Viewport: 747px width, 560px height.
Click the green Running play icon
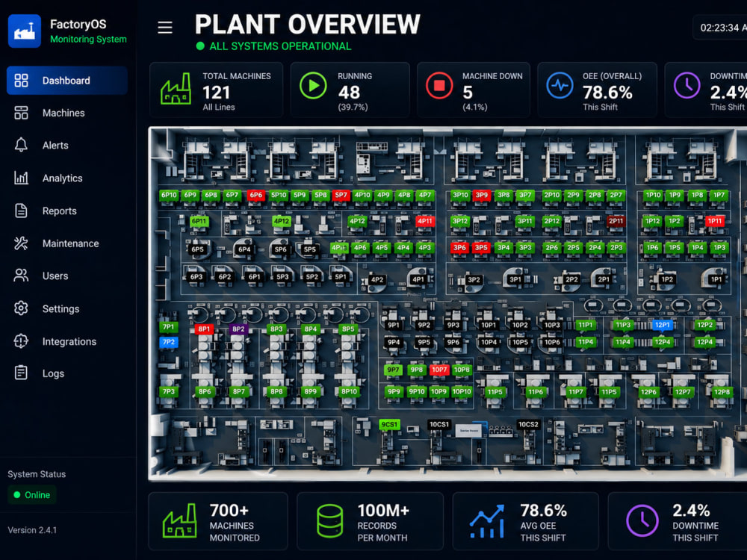tap(313, 86)
